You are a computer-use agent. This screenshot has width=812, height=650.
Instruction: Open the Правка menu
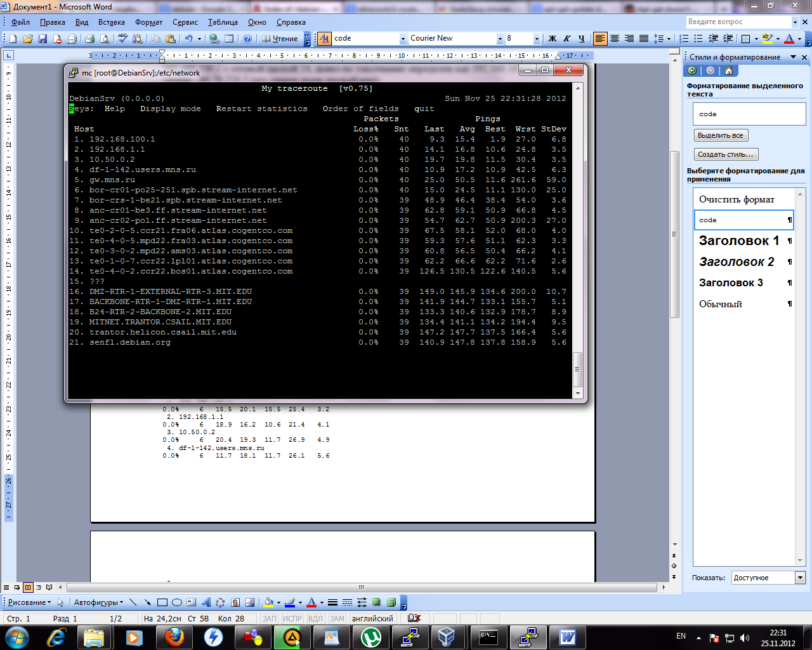click(x=52, y=22)
